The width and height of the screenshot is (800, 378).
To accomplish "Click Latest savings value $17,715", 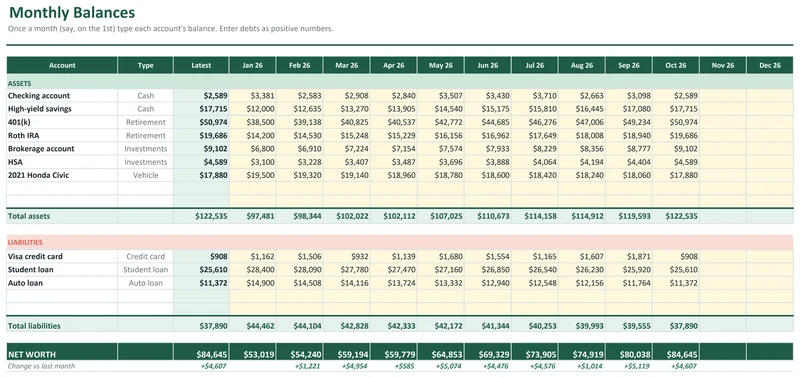I will point(201,109).
